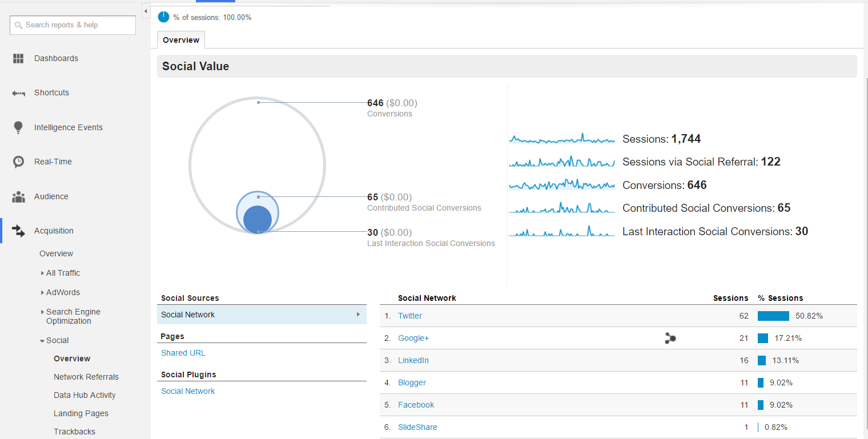The image size is (868, 439).
Task: Click into Search reports & help field
Action: tap(73, 25)
